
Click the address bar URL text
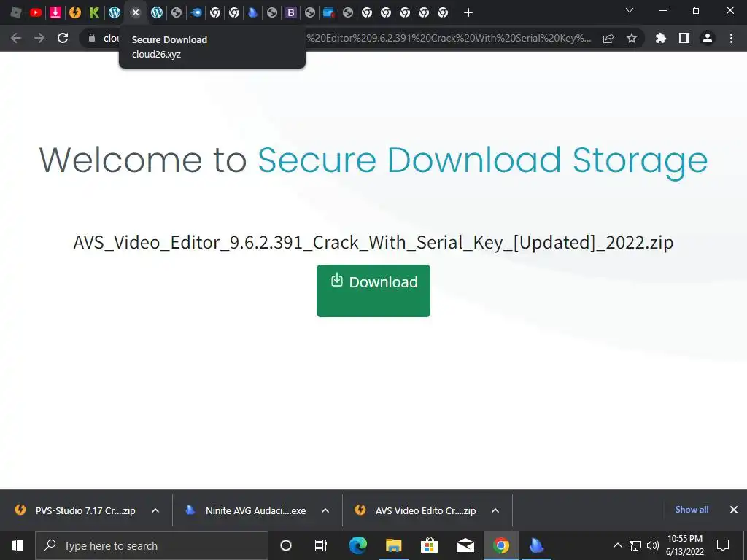pos(449,38)
